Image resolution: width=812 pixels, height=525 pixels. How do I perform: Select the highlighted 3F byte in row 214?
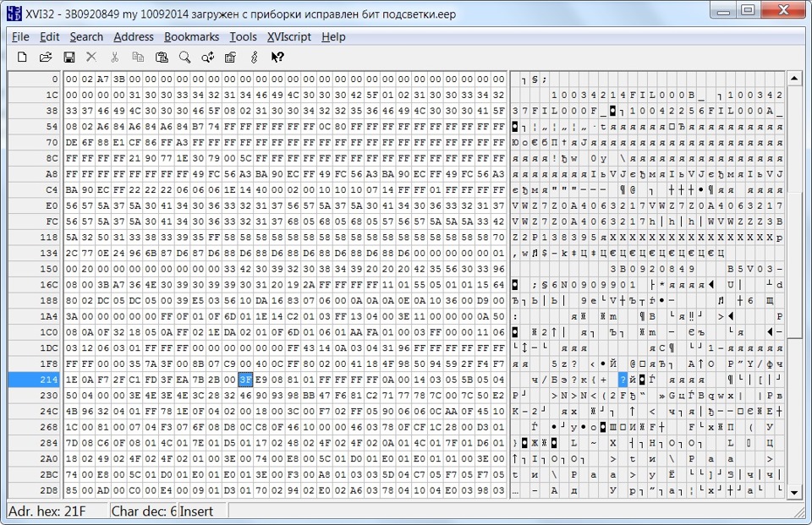(x=245, y=380)
